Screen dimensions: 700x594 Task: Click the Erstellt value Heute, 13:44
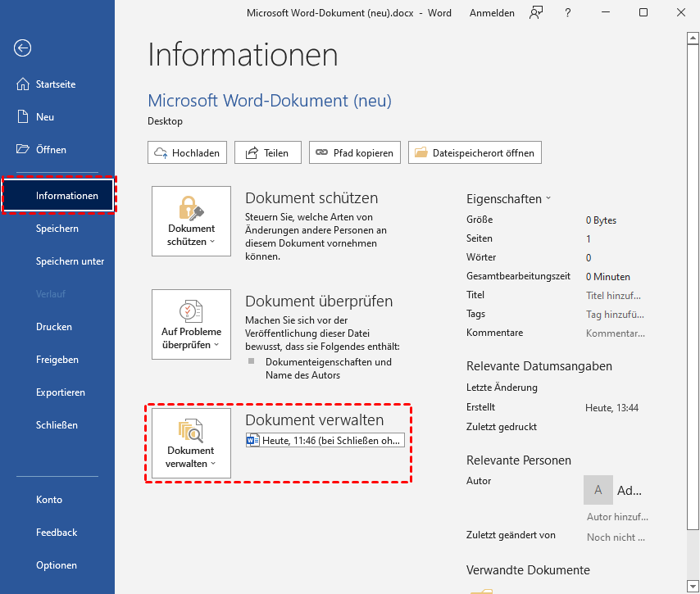tap(611, 407)
